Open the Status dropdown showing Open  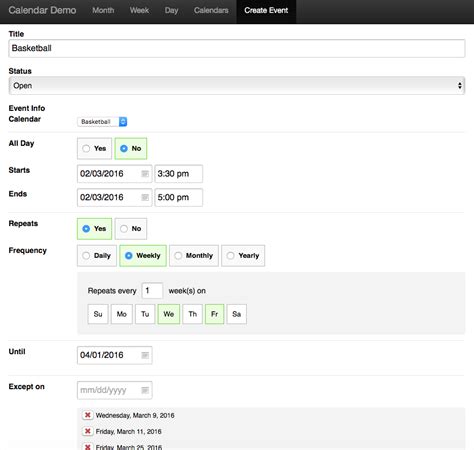click(237, 86)
